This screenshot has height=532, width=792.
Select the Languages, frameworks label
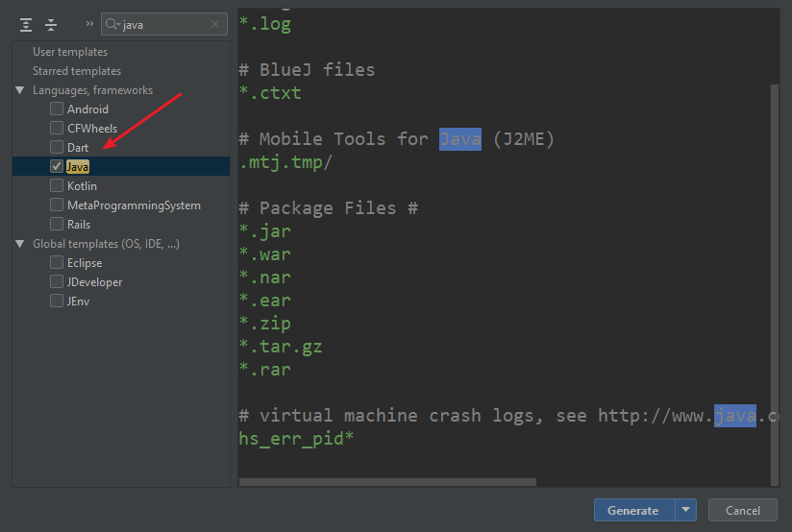pyautogui.click(x=92, y=90)
